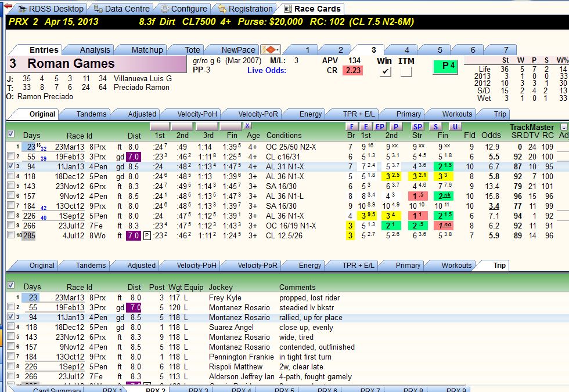The width and height of the screenshot is (569, 392).
Task: Click the F column header button
Action: coord(351,126)
